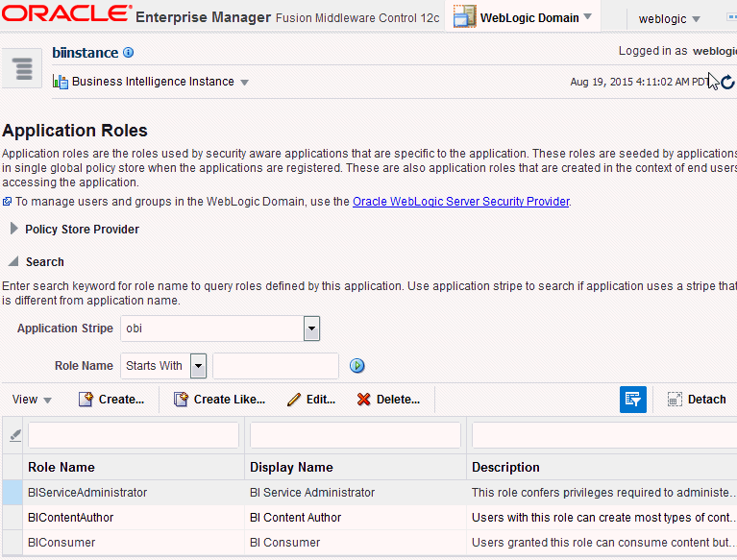Select the BIServiceAdministrator role row
Viewport: 737px width, 560px height.
tap(369, 493)
